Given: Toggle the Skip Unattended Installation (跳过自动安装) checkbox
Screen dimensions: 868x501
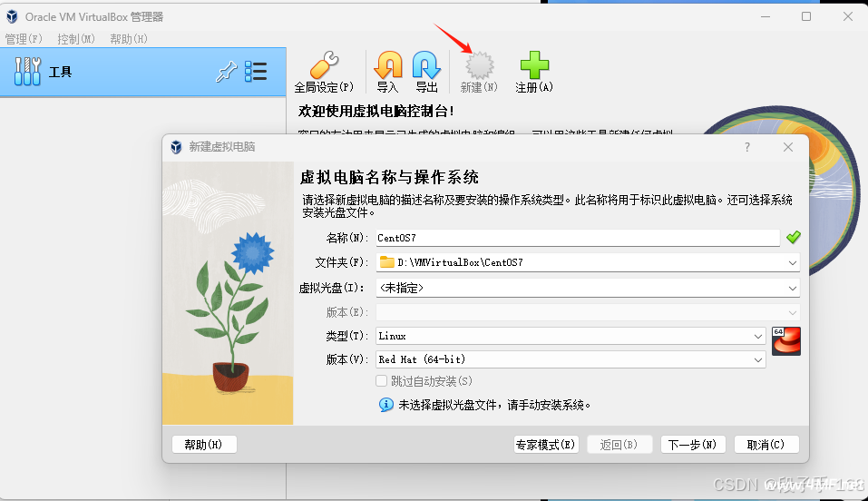Looking at the screenshot, I should [382, 381].
